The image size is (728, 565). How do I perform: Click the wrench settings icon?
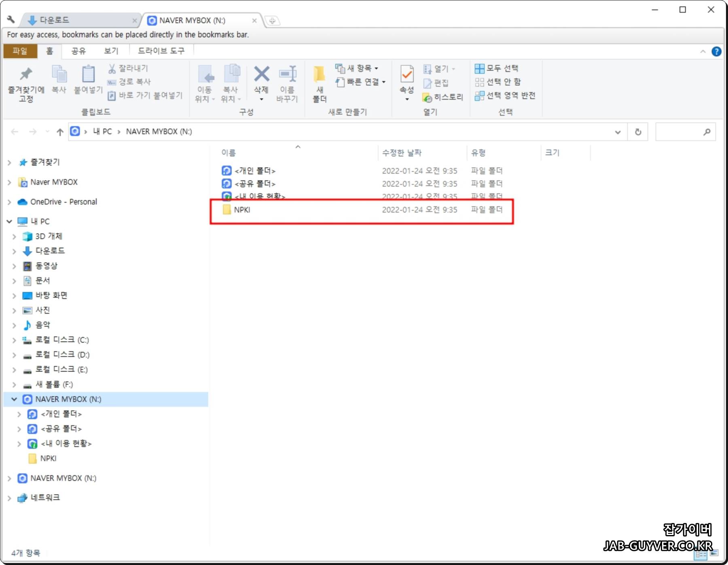click(x=11, y=19)
